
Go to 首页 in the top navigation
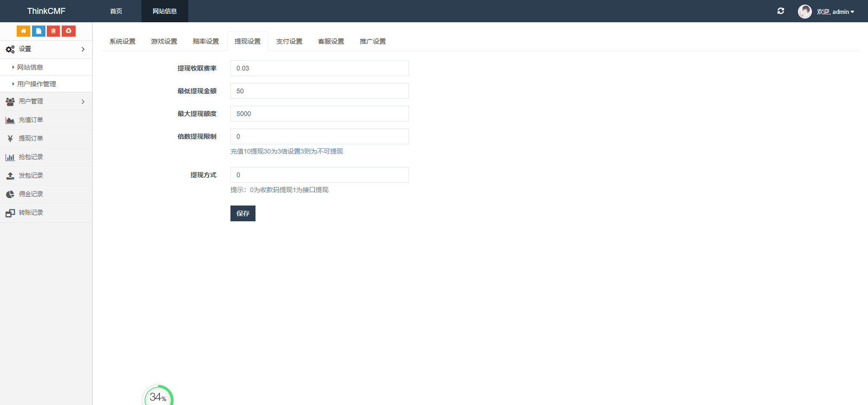tap(116, 11)
